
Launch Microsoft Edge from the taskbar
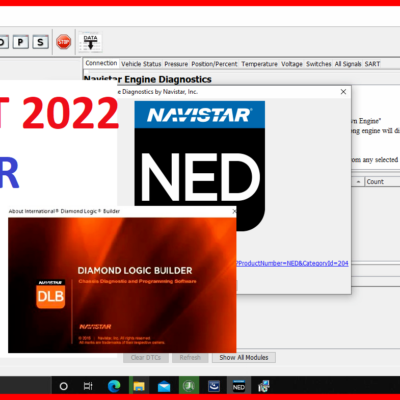coord(114,386)
